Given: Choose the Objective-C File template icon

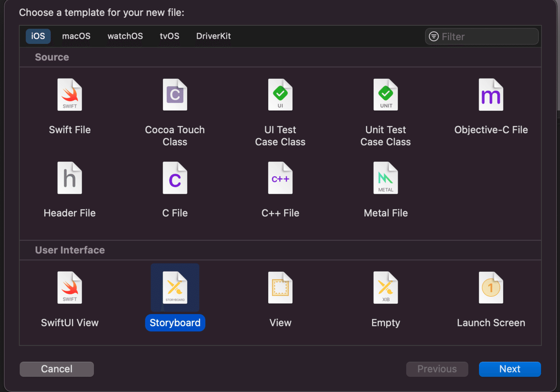Looking at the screenshot, I should [491, 95].
